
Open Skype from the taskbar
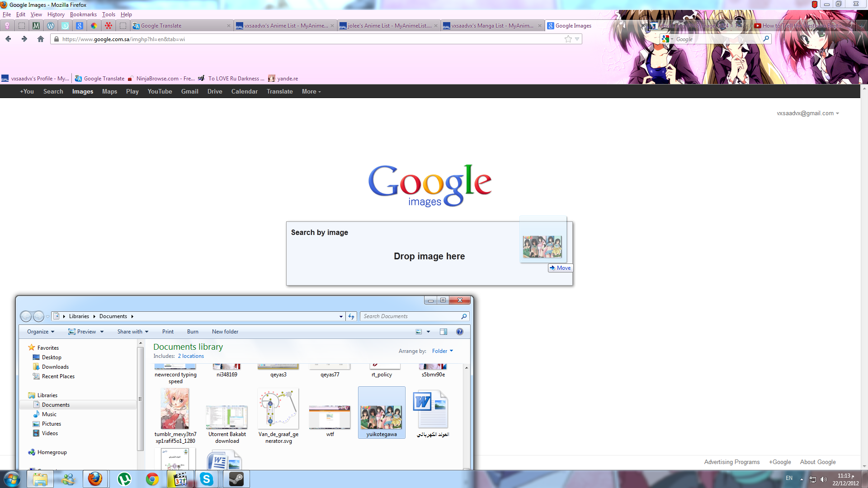(207, 479)
